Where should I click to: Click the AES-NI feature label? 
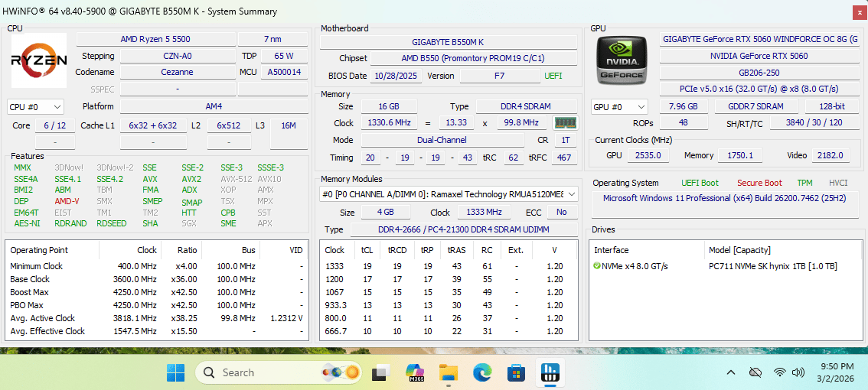[x=27, y=223]
